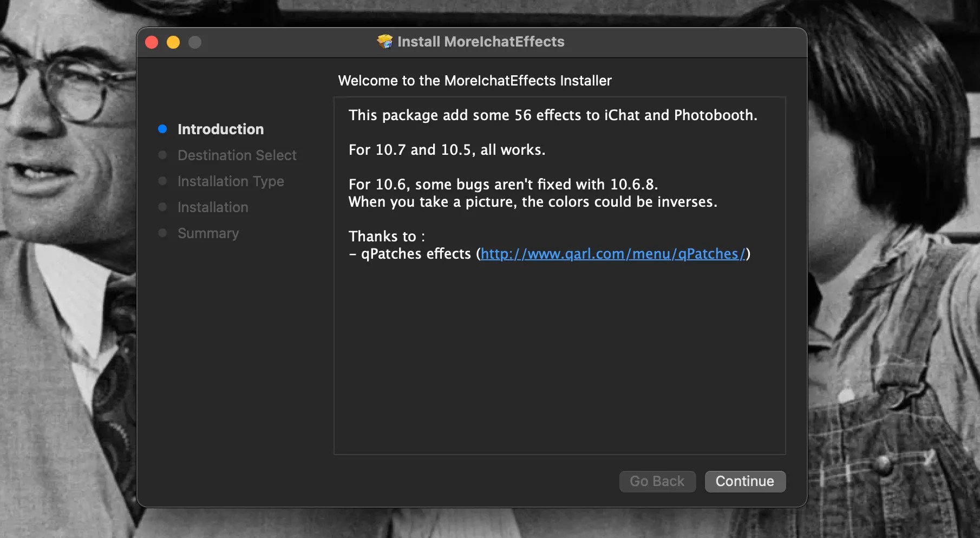The image size is (980, 538).
Task: Click the bullet next to Installation Type
Action: pyautogui.click(x=162, y=181)
